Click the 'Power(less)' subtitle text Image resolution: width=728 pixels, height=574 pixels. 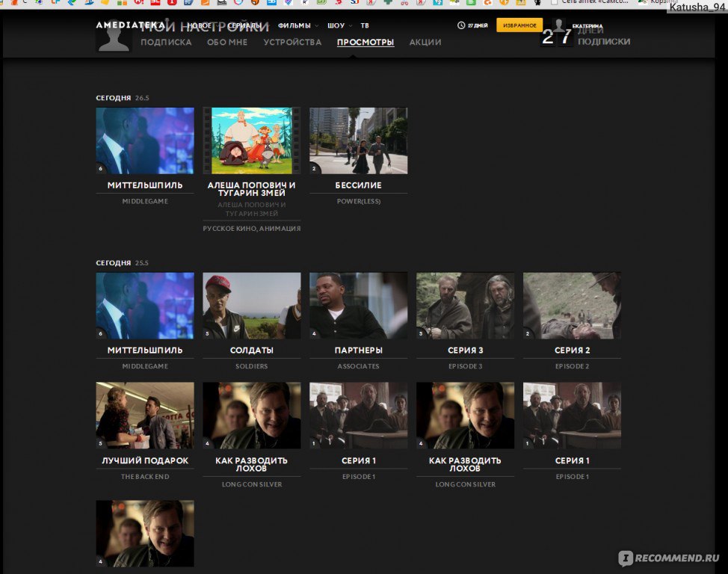[x=359, y=201]
